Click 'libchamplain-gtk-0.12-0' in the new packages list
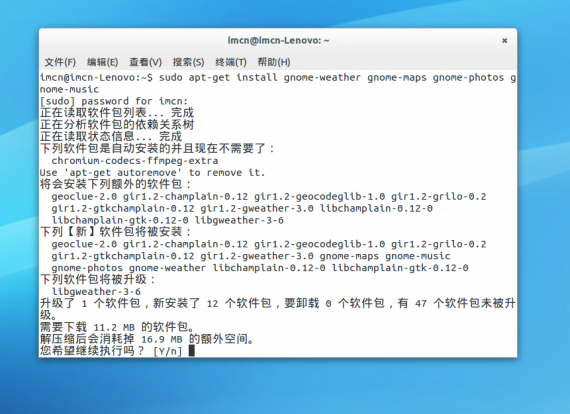This screenshot has width=570, height=414. [400, 268]
